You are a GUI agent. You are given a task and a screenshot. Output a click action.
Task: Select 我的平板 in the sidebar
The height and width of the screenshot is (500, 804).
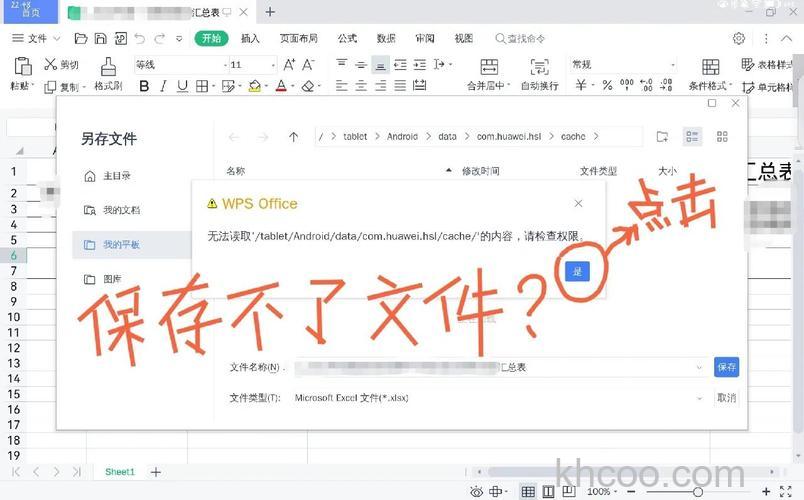click(x=131, y=245)
